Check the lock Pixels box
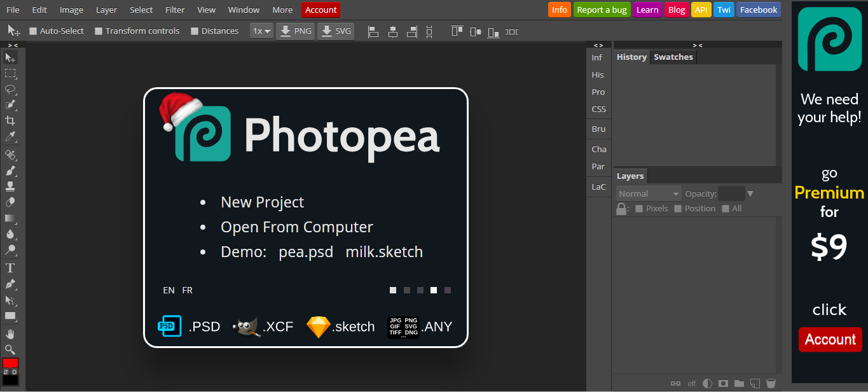The height and width of the screenshot is (392, 868). pos(639,209)
